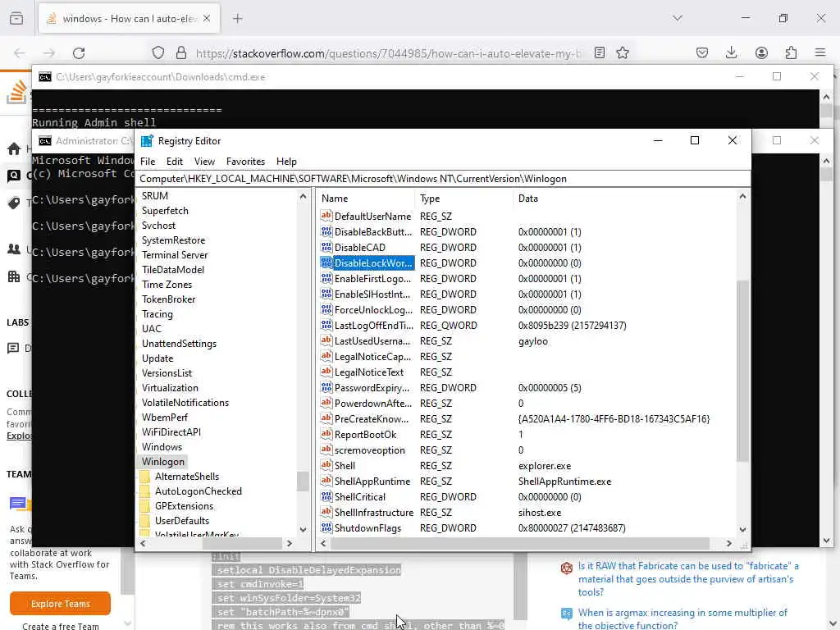Bookmark this page with star icon
This screenshot has width=840, height=630.
point(623,52)
